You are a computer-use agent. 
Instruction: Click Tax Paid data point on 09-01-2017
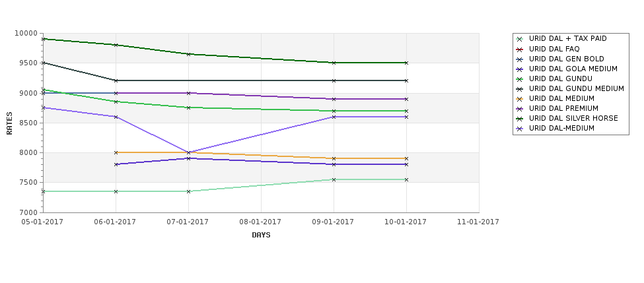[x=334, y=179]
